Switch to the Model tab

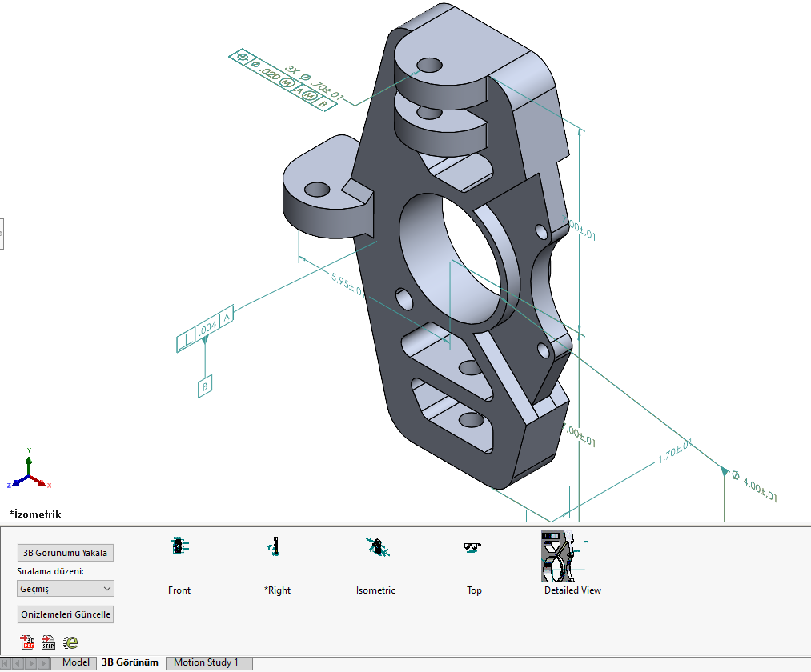pyautogui.click(x=76, y=662)
